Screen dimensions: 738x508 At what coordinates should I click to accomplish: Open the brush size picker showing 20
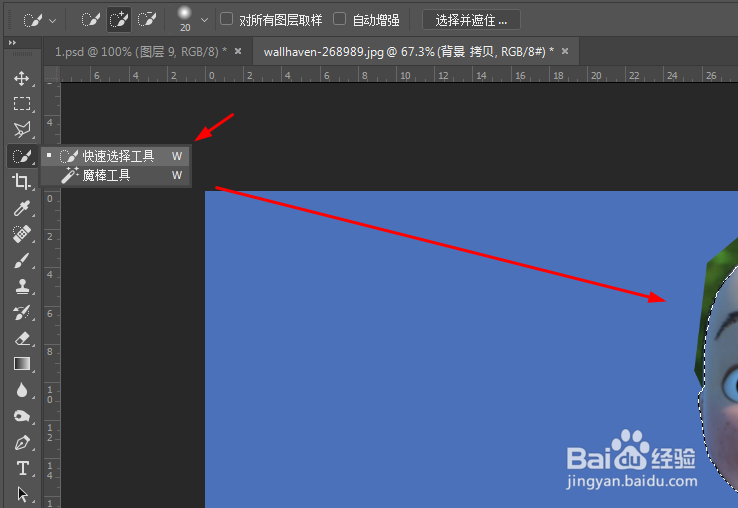(x=185, y=19)
